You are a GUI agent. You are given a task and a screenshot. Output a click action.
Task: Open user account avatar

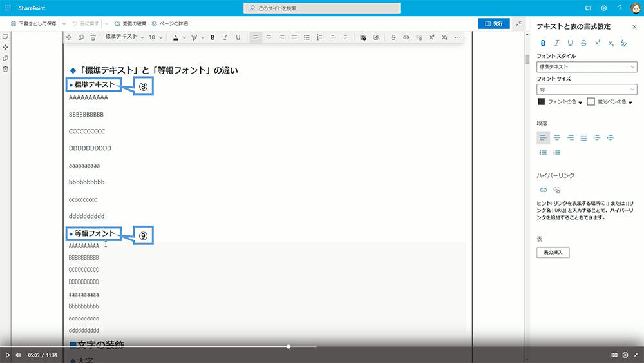pos(636,8)
